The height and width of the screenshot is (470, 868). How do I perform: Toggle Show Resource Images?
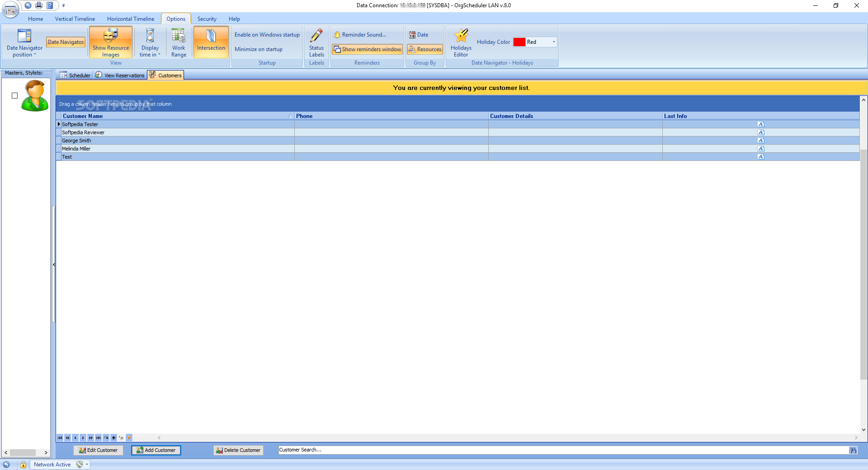pyautogui.click(x=111, y=42)
